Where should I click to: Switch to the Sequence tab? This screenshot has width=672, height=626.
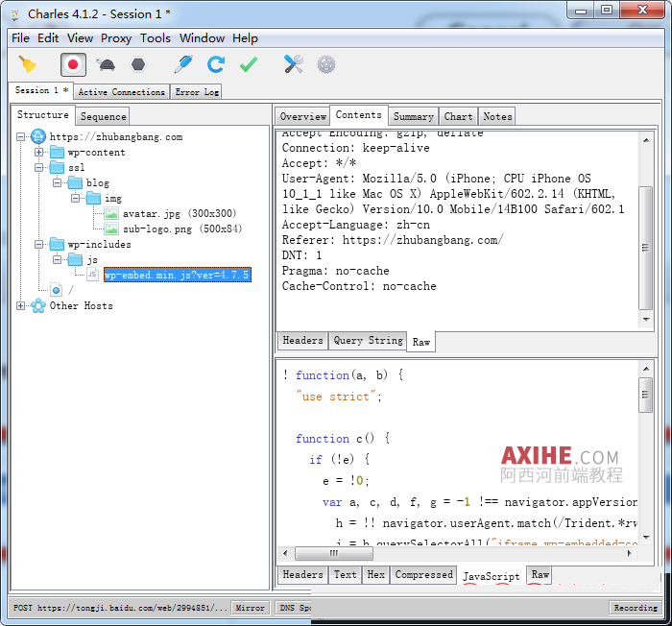coord(103,116)
